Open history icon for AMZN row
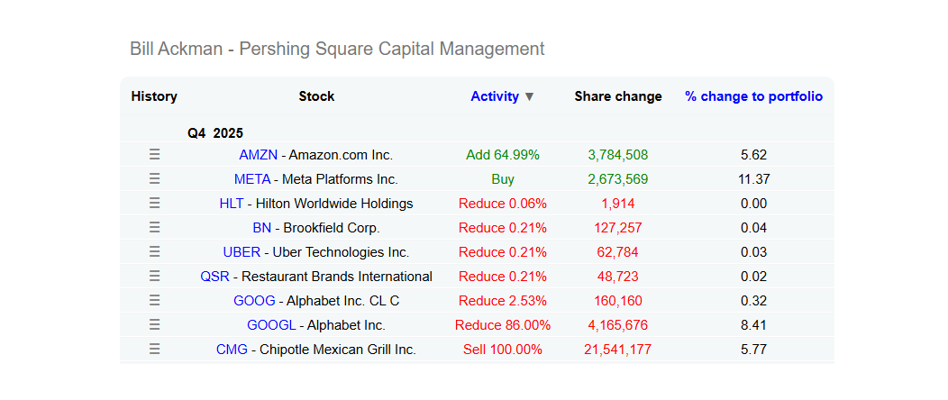This screenshot has height=400, width=948. pyautogui.click(x=155, y=155)
